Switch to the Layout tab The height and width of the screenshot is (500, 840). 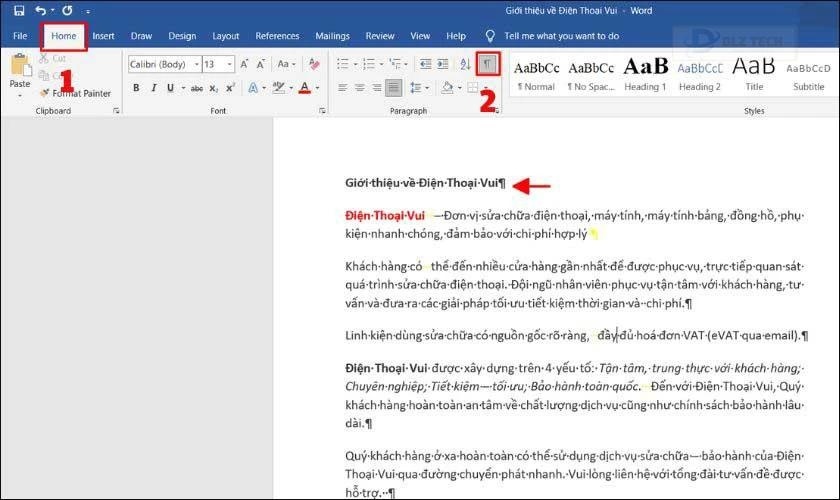pyautogui.click(x=226, y=36)
